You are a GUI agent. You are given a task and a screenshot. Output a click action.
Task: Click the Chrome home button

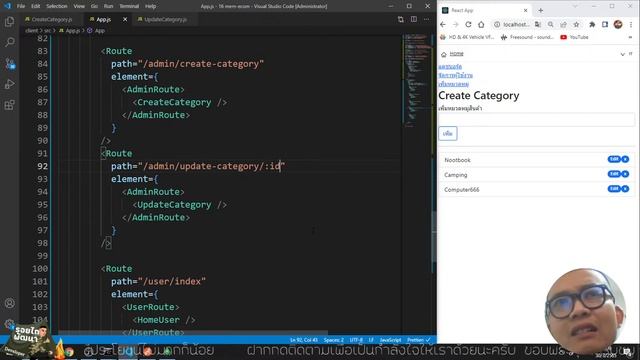[x=481, y=24]
